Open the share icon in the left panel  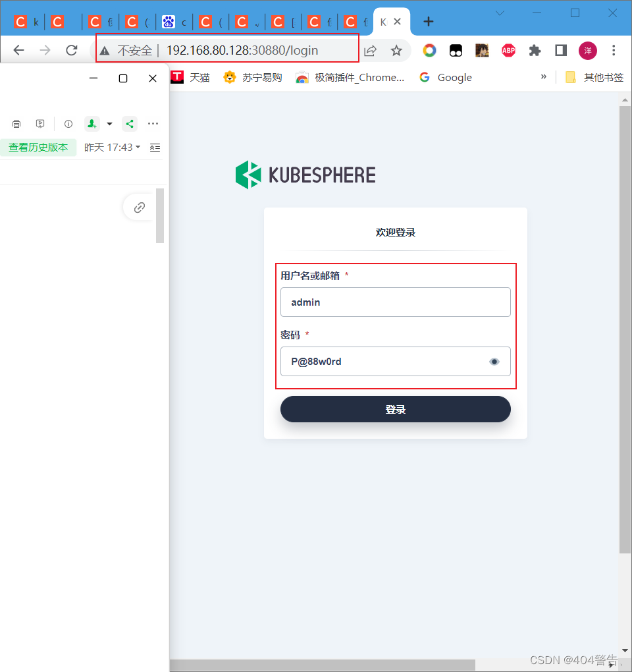pyautogui.click(x=129, y=123)
